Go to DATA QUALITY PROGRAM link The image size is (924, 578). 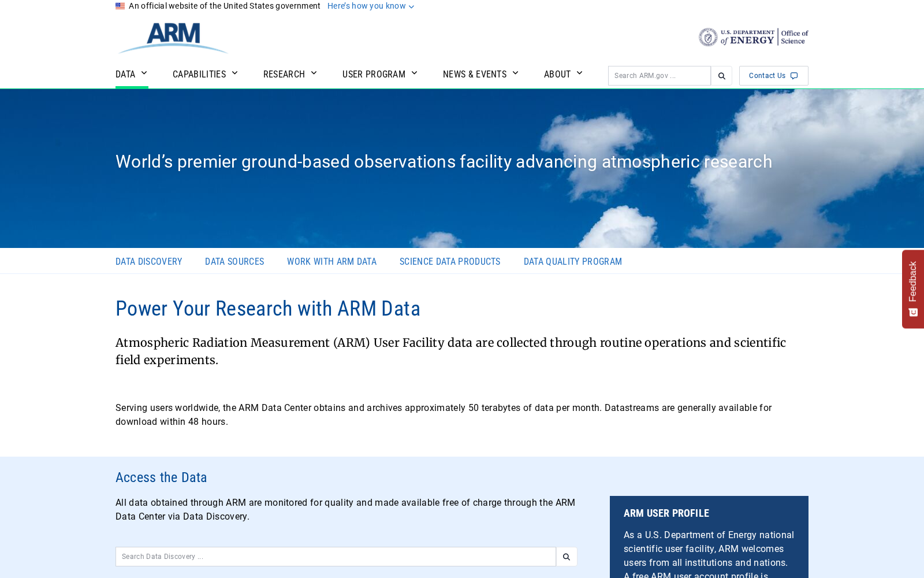coord(573,261)
